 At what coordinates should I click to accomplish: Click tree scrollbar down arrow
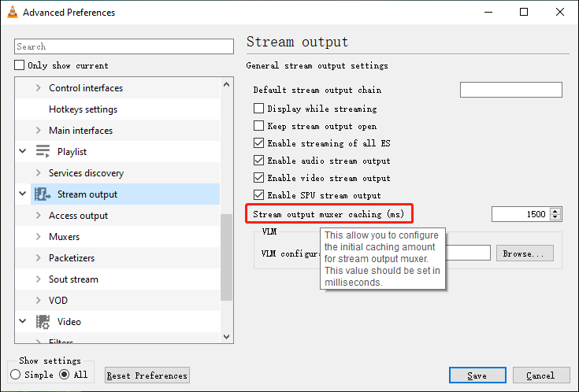[x=227, y=337]
